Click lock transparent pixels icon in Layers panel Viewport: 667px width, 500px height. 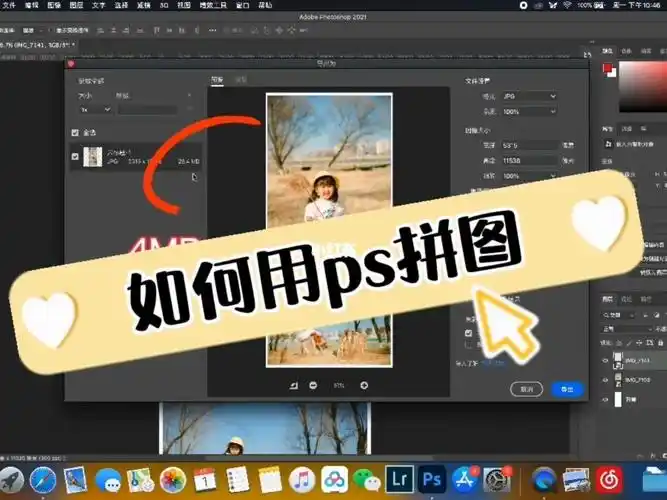(x=619, y=343)
